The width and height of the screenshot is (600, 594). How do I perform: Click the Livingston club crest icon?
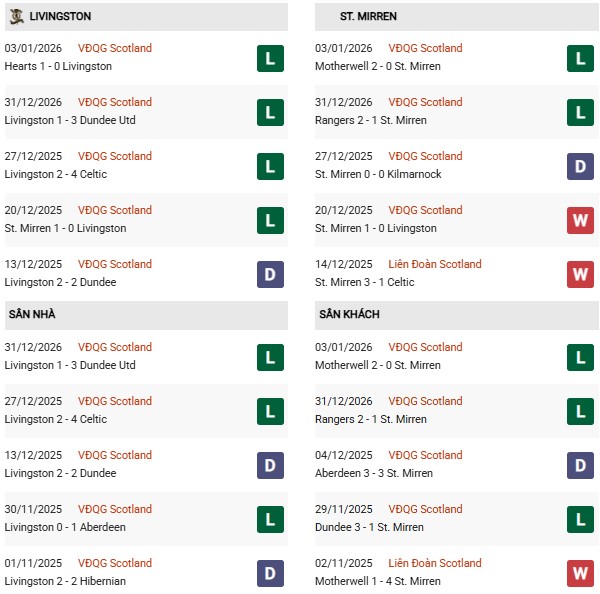click(17, 16)
